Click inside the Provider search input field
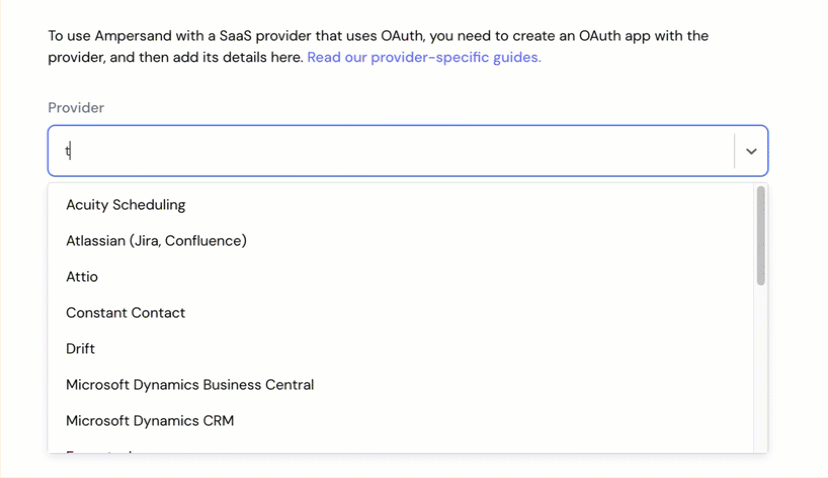This screenshot has width=828, height=478. (391, 151)
